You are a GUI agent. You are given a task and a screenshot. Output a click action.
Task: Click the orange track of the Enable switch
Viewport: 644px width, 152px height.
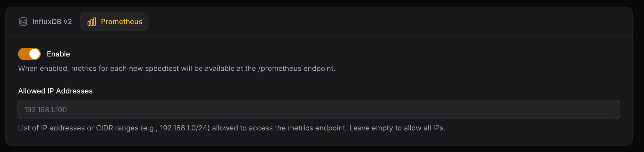23,54
